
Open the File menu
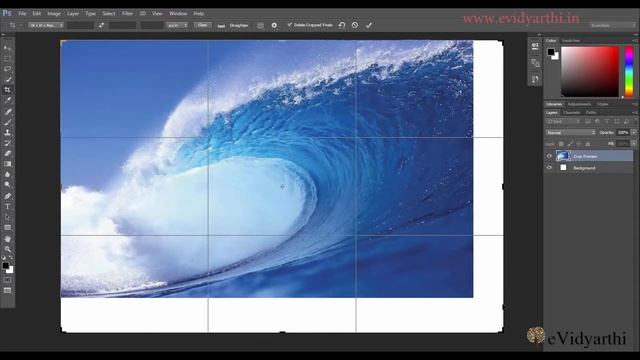point(22,13)
